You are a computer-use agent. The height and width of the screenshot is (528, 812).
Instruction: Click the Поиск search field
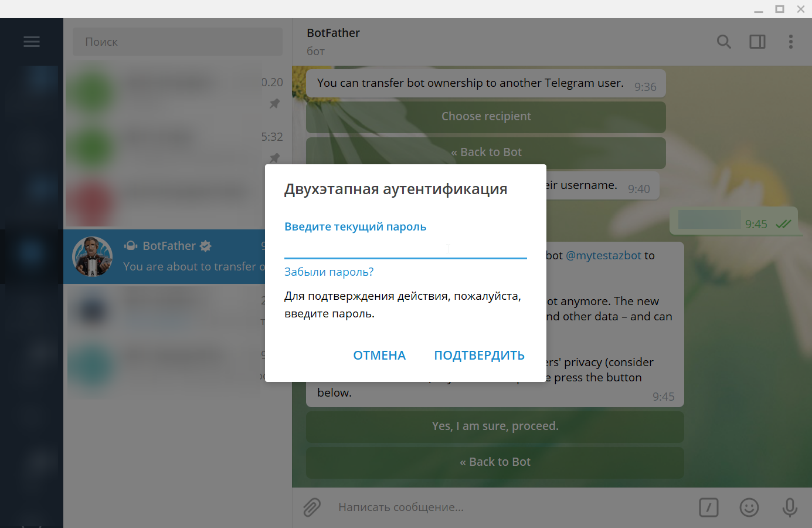point(177,42)
